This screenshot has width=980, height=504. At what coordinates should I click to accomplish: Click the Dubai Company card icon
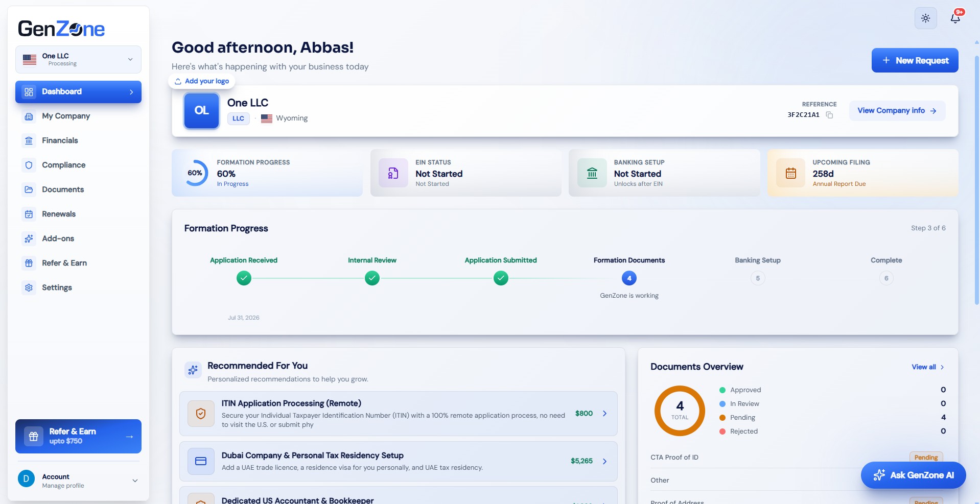[x=201, y=461]
